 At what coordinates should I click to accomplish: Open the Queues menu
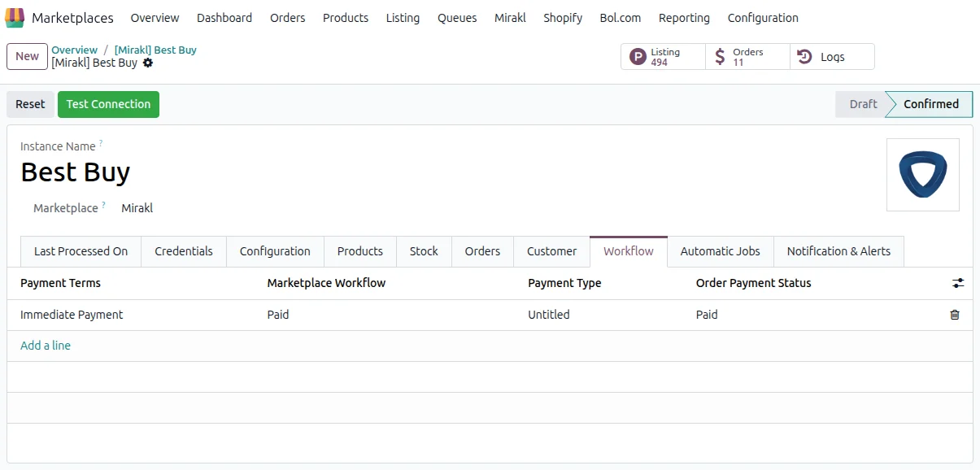(x=457, y=18)
